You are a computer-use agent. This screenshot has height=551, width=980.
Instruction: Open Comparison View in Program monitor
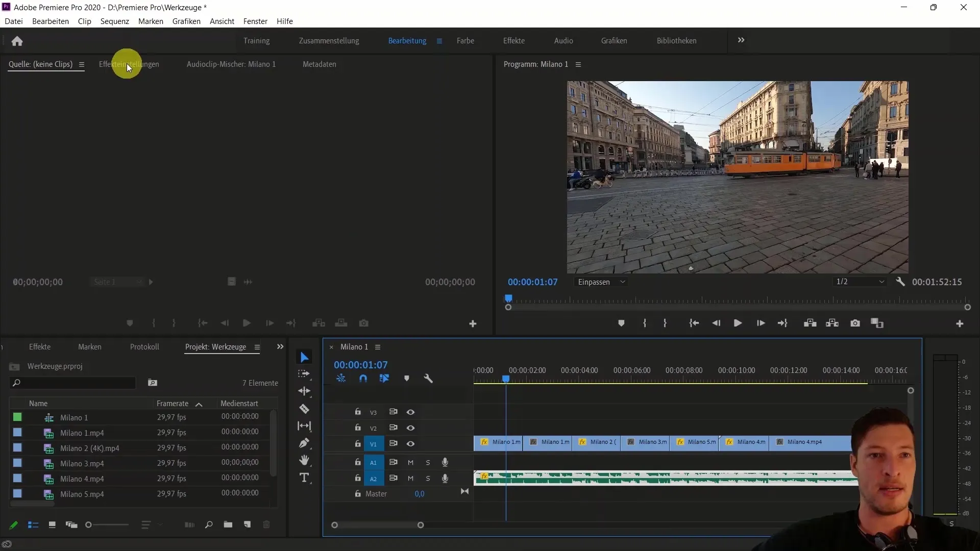point(877,323)
